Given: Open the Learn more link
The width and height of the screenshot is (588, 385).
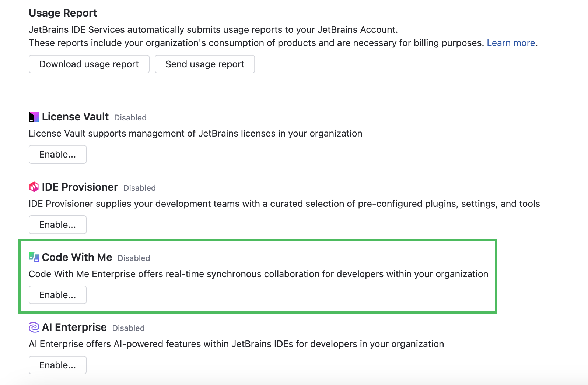Looking at the screenshot, I should pyautogui.click(x=511, y=43).
